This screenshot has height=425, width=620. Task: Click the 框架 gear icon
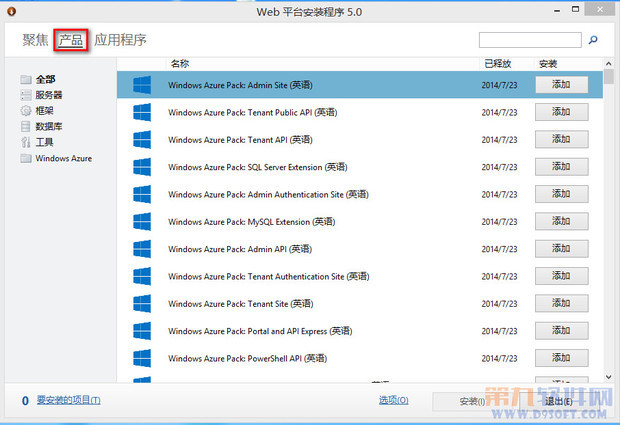pyautogui.click(x=26, y=111)
